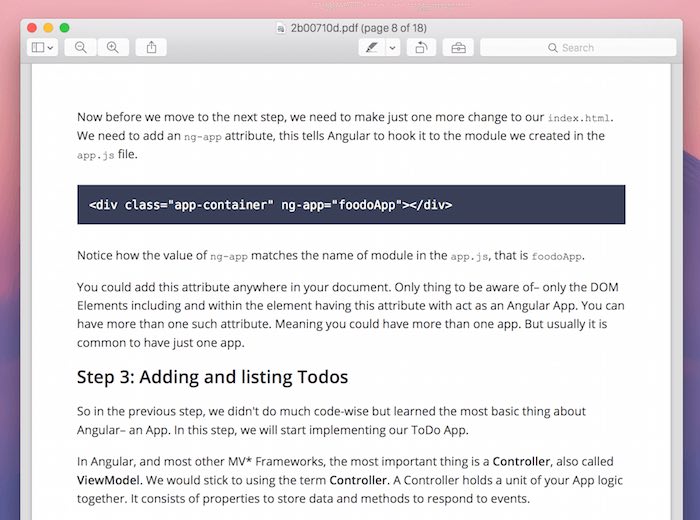Click the foodoApp inline code after 'that is'
This screenshot has height=520, width=700.
coord(556,256)
